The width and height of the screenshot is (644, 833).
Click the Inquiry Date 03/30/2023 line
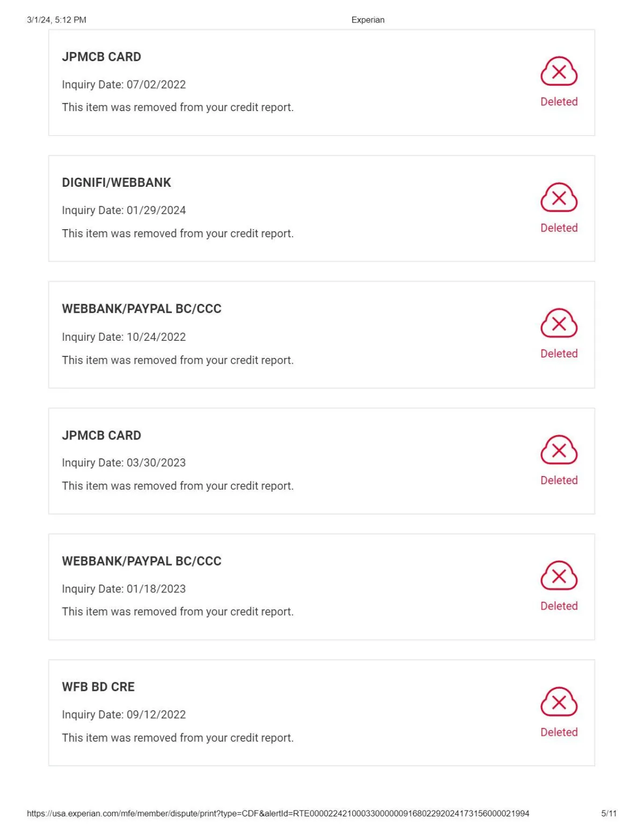coord(124,463)
